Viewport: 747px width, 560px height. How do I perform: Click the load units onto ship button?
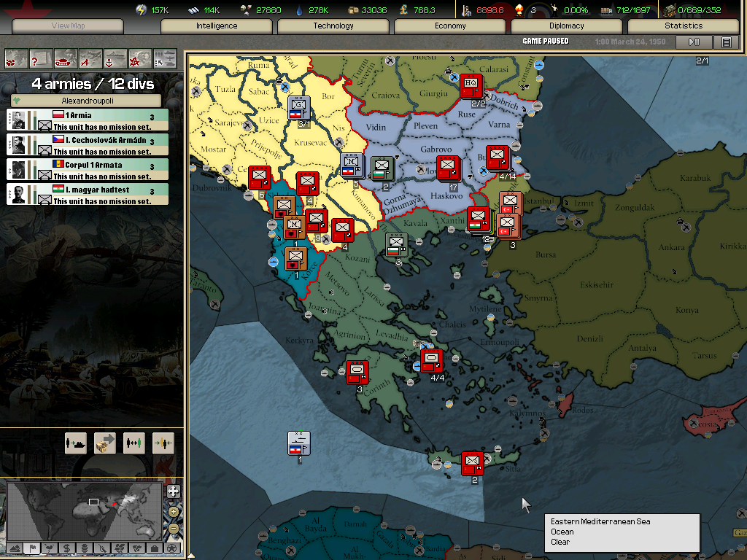pos(76,443)
